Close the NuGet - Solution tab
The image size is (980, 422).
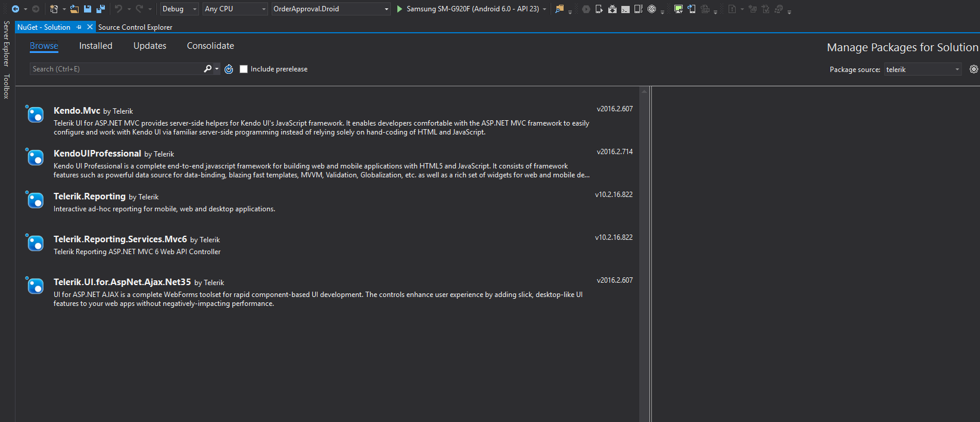(x=90, y=27)
